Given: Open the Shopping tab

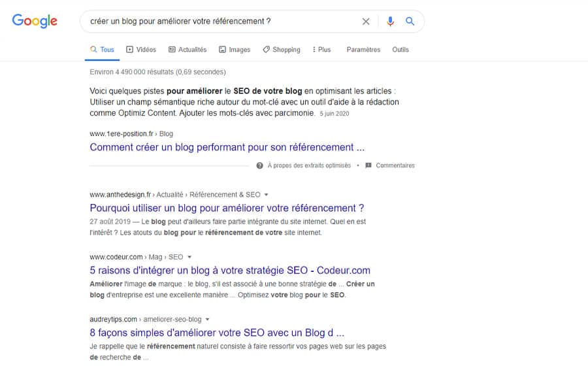Looking at the screenshot, I should tap(282, 50).
